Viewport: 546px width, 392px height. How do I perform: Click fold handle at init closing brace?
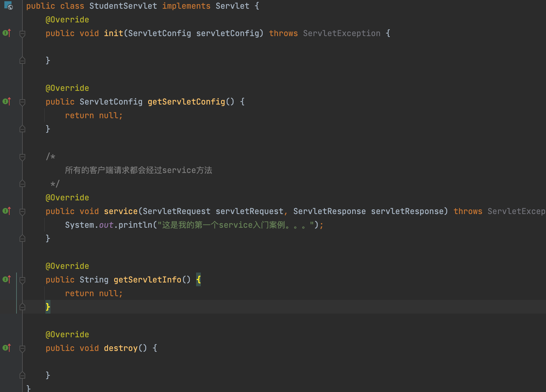22,60
